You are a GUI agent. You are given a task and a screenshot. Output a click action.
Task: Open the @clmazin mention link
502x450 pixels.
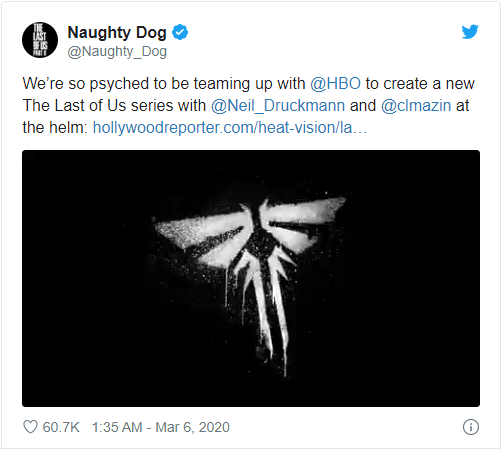[x=416, y=106]
